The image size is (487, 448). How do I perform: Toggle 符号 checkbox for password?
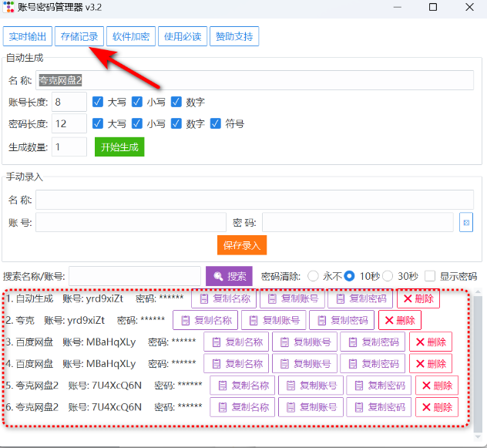pyautogui.click(x=216, y=123)
